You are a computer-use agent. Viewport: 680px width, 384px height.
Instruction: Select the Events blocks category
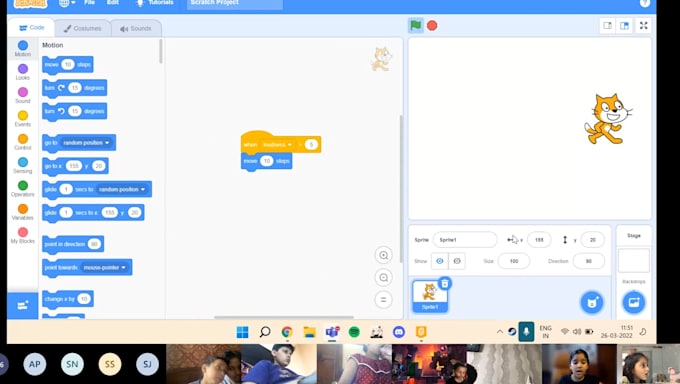(23, 119)
